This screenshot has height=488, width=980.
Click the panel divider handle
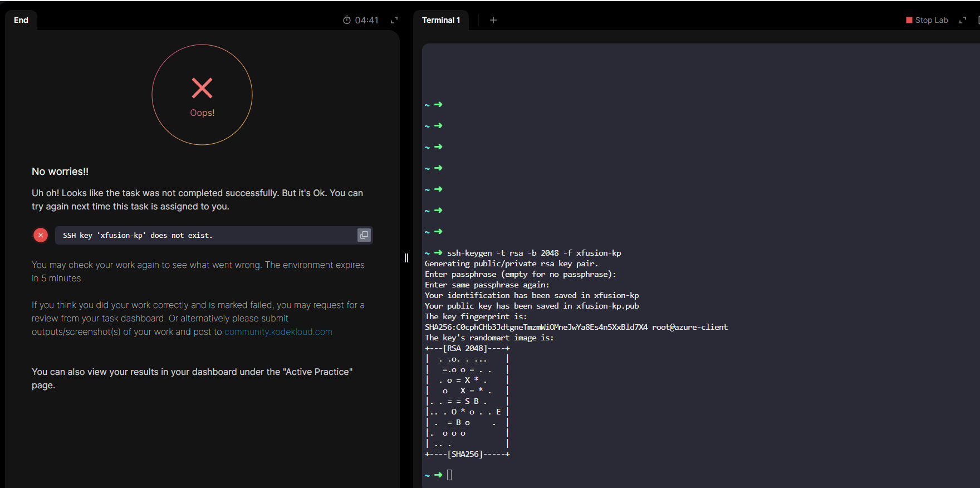[406, 257]
